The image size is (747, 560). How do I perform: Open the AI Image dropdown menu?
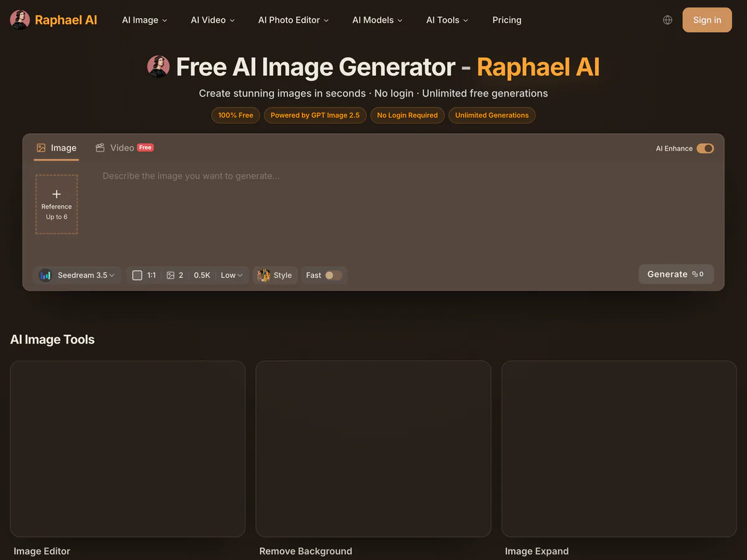pos(144,20)
